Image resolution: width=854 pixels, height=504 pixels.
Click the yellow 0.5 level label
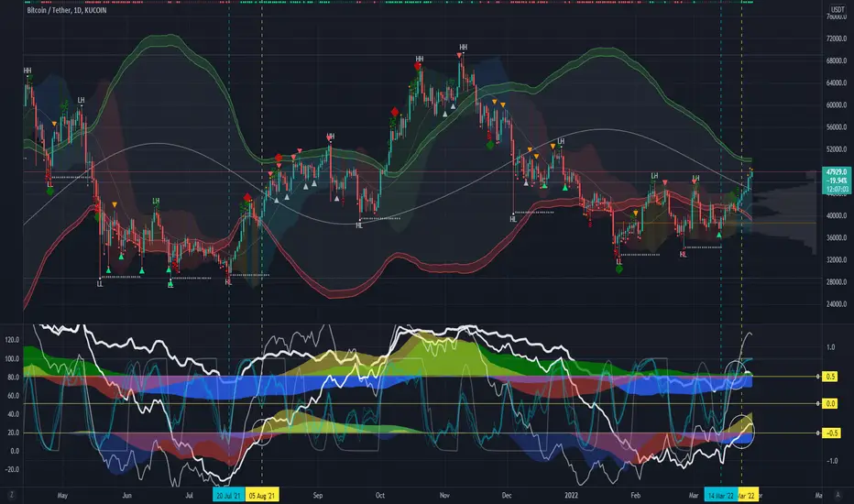click(x=830, y=377)
